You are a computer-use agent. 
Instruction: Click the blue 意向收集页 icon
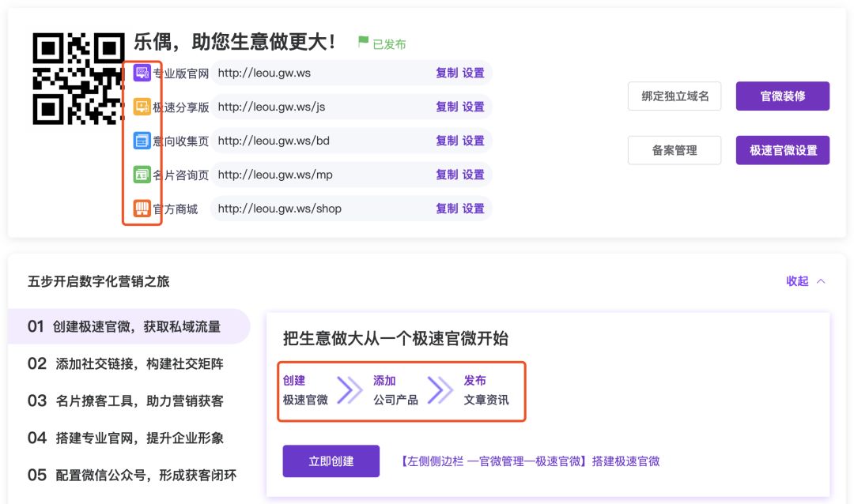142,141
